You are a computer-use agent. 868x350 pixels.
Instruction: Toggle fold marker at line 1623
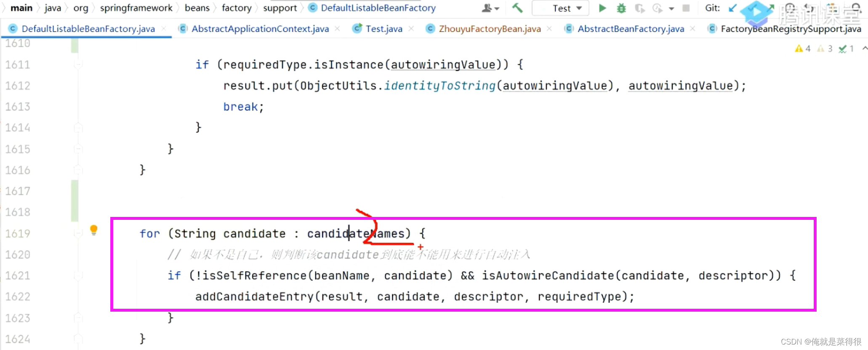[x=78, y=318]
